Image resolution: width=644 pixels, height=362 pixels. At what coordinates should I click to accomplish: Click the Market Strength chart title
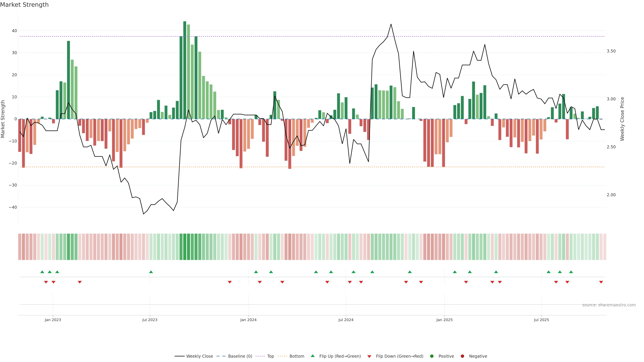point(24,5)
